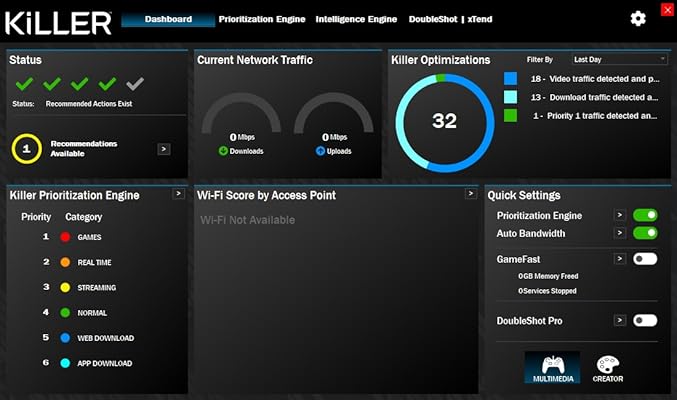
Task: Click the 0GB Memory Freed text
Action: pos(548,276)
